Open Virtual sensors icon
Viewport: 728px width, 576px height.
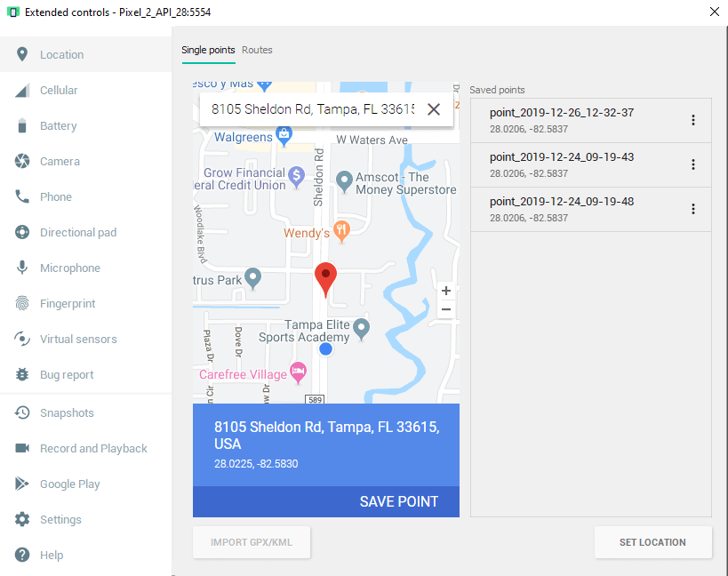[22, 339]
